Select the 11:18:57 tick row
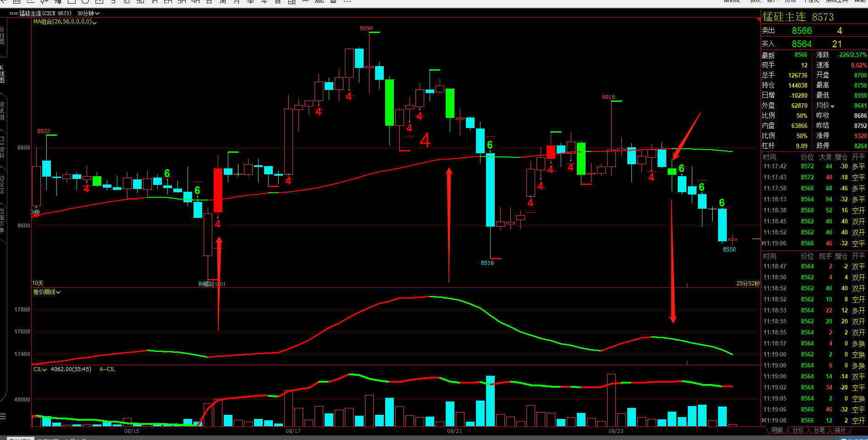 pos(814,344)
